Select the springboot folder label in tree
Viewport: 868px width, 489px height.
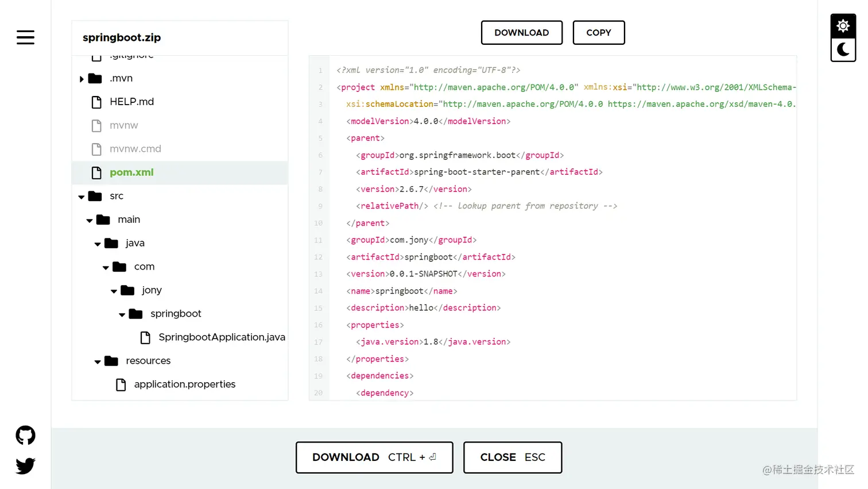[x=176, y=314]
